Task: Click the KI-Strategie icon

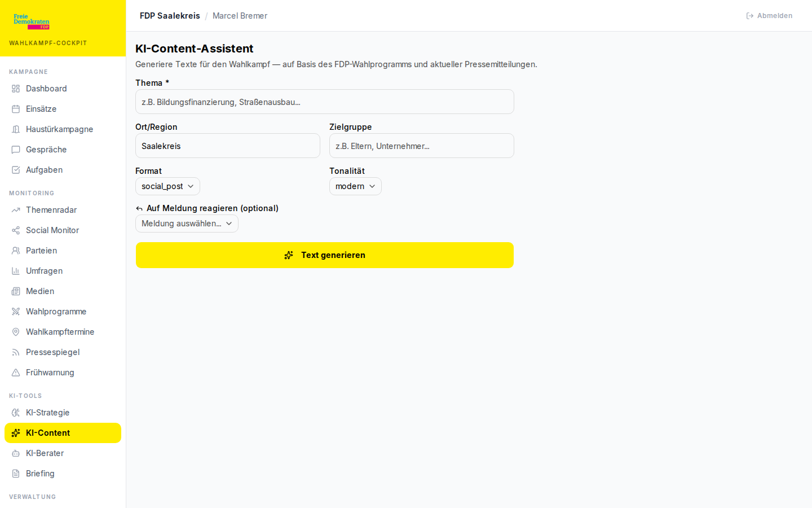Action: coord(16,413)
